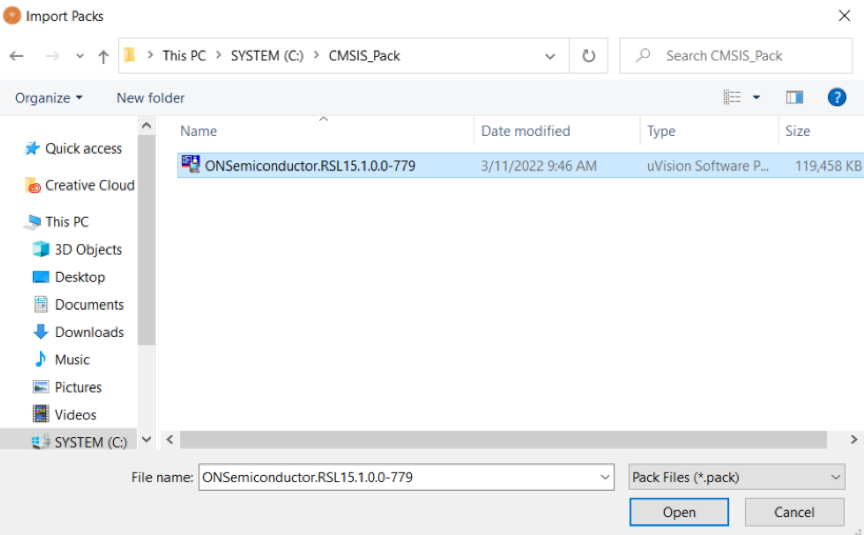Toggle the preview pane icon
The height and width of the screenshot is (535, 864).
(795, 97)
